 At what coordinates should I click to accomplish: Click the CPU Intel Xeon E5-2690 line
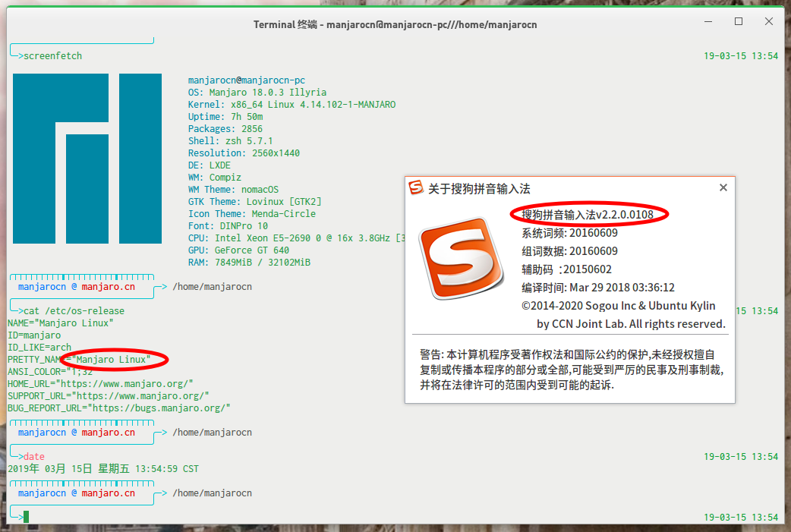(297, 238)
